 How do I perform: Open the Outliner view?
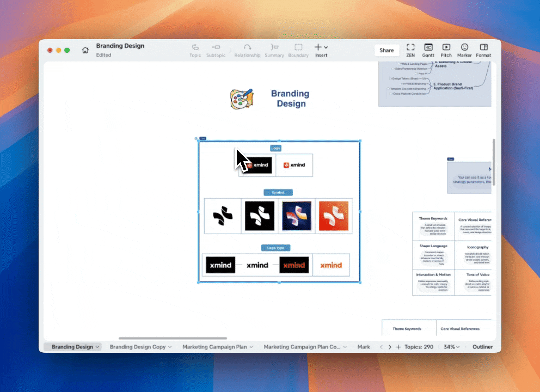(482, 347)
